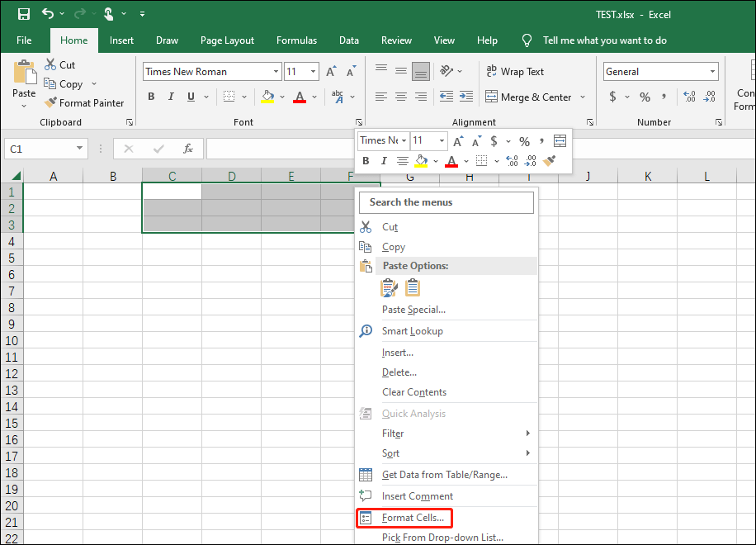Open the red Font Color swatch
The width and height of the screenshot is (756, 545).
[x=299, y=97]
